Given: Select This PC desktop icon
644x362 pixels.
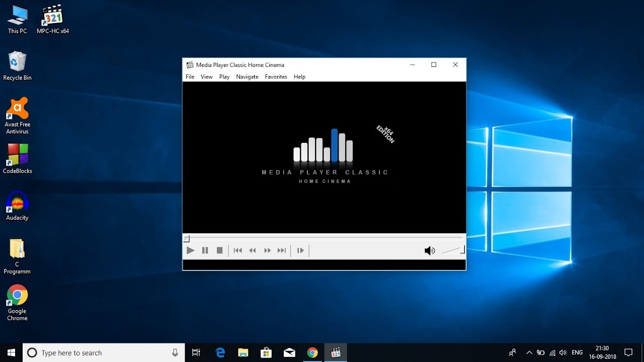Looking at the screenshot, I should (x=18, y=20).
